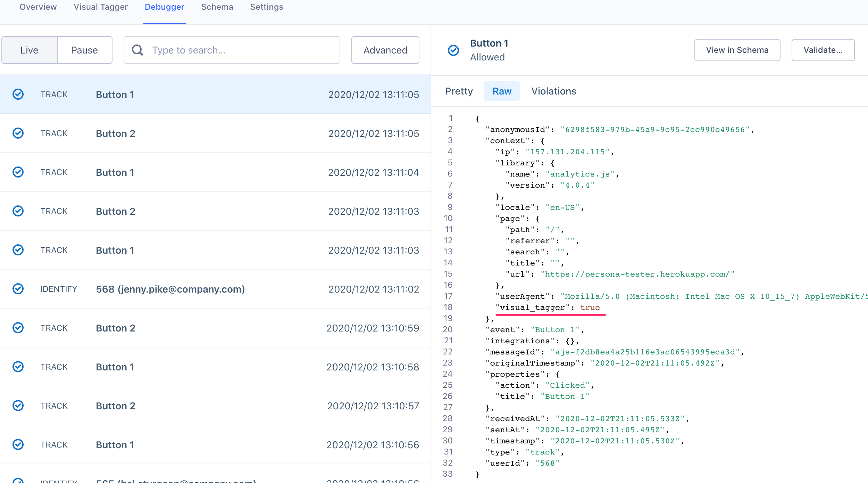The width and height of the screenshot is (868, 483).
Task: Click the checkmark icon beside Button 1 header
Action: pyautogui.click(x=453, y=50)
